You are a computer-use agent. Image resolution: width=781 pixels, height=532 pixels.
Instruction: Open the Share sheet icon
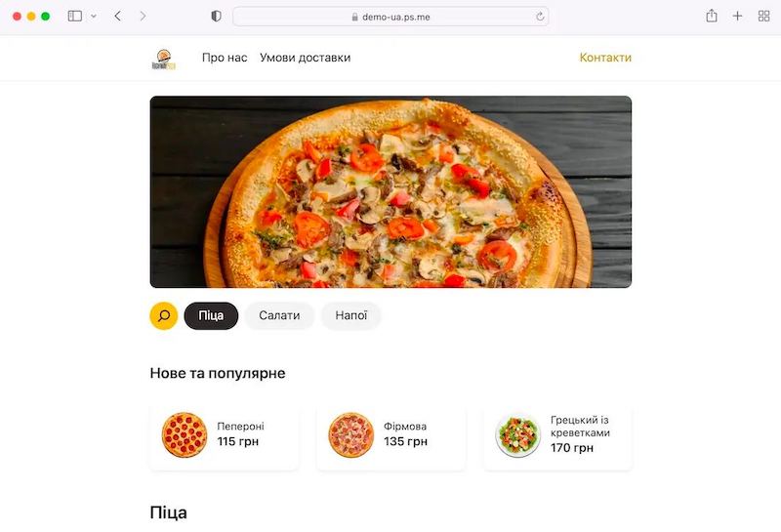(x=712, y=16)
